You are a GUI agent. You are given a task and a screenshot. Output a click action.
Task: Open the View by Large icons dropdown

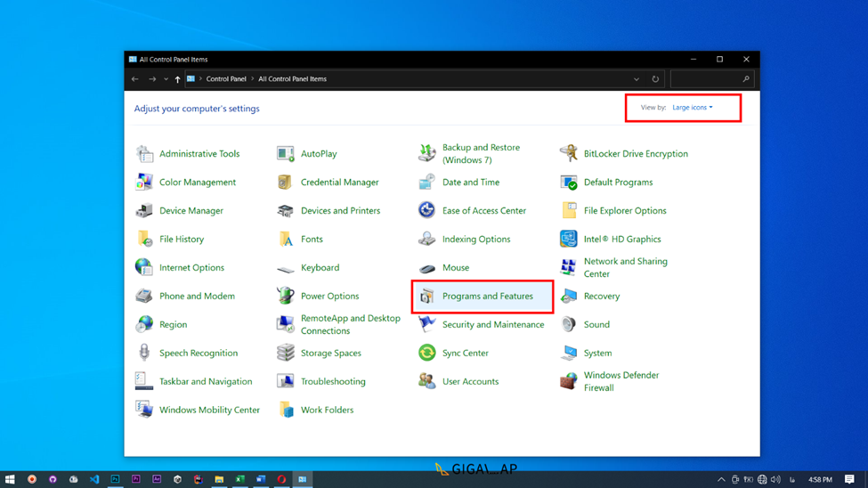[693, 108]
